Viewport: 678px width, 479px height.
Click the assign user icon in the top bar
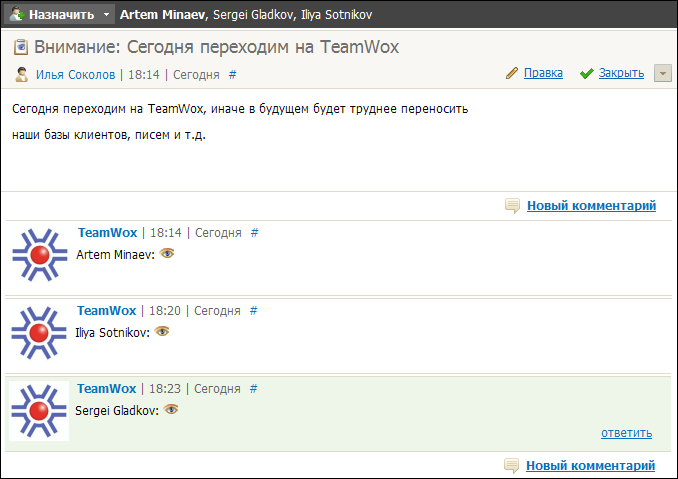click(17, 14)
